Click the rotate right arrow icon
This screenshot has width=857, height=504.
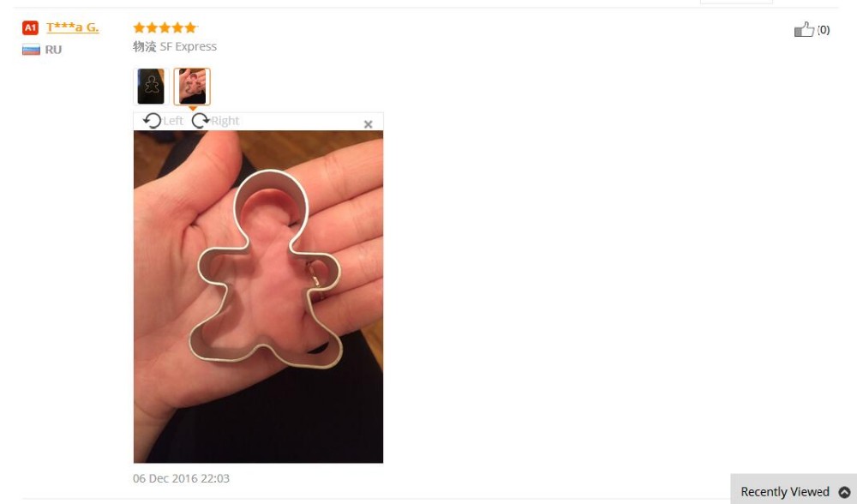point(200,120)
